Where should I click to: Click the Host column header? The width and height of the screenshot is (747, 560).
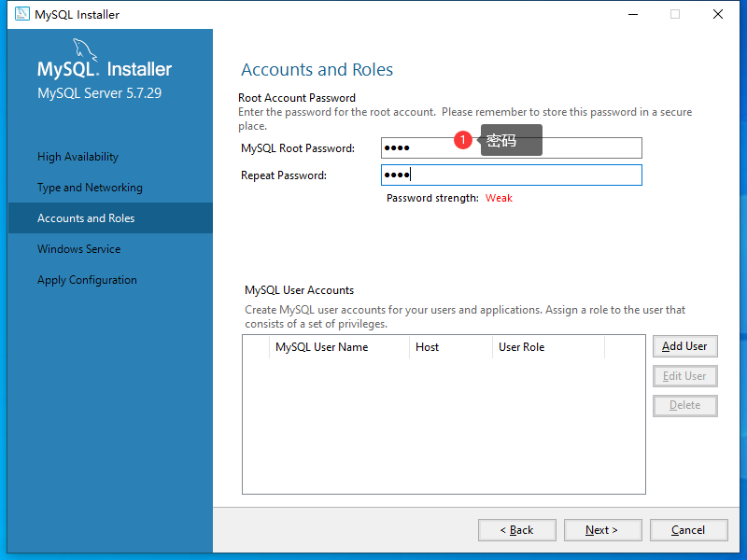point(451,347)
